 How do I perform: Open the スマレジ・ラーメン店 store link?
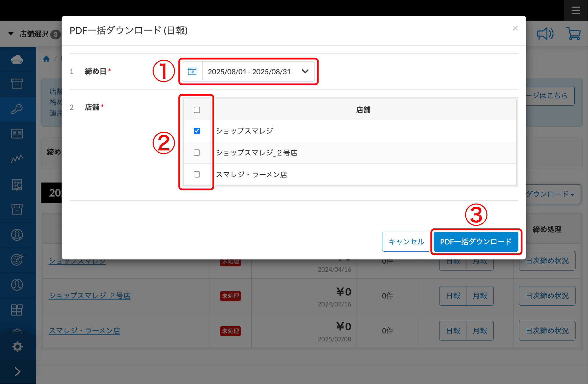click(84, 331)
